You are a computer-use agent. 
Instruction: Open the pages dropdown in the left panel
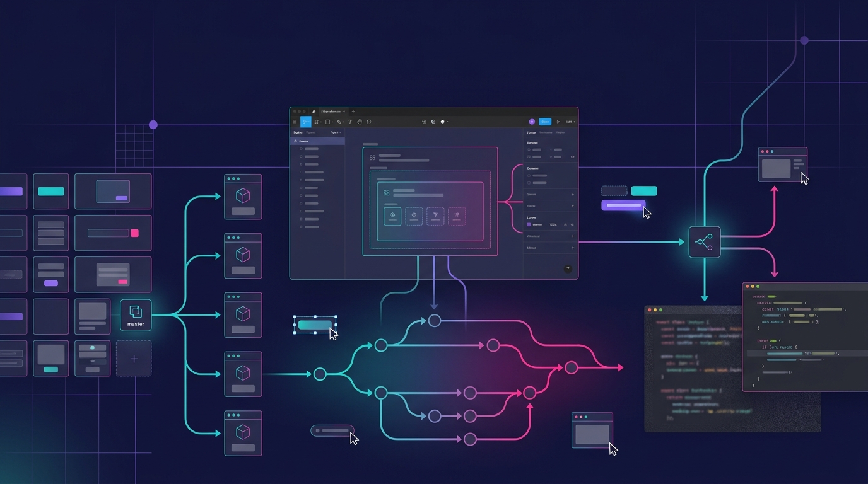click(335, 132)
